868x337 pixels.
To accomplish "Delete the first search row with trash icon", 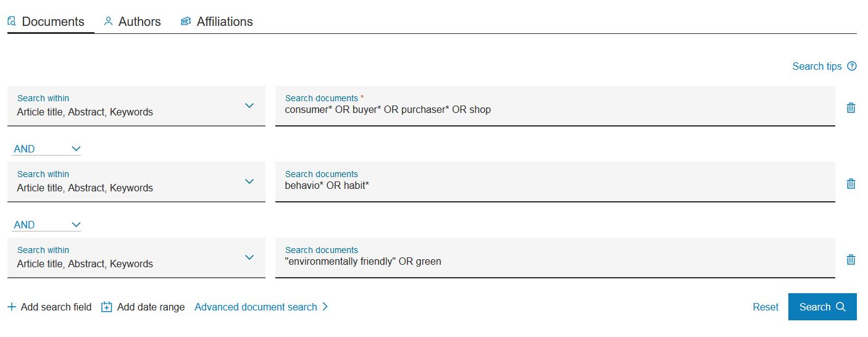I will (x=851, y=107).
